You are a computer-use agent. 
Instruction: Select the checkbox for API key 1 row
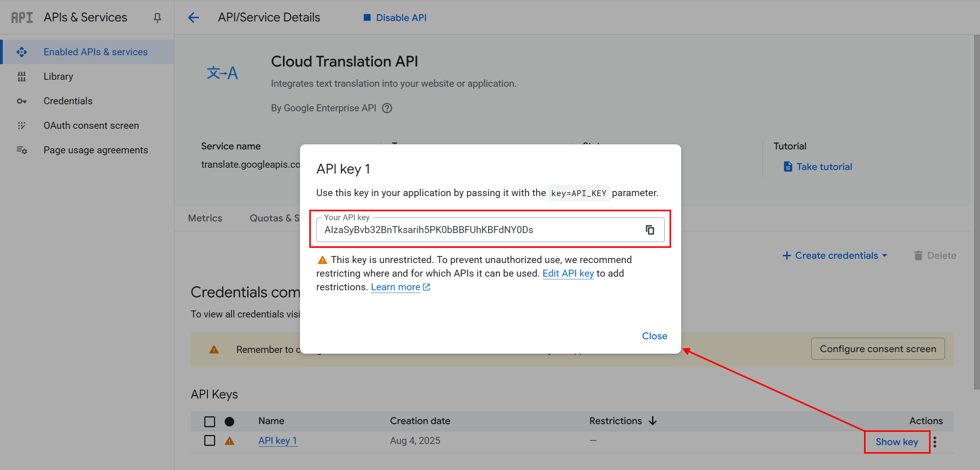pos(209,440)
